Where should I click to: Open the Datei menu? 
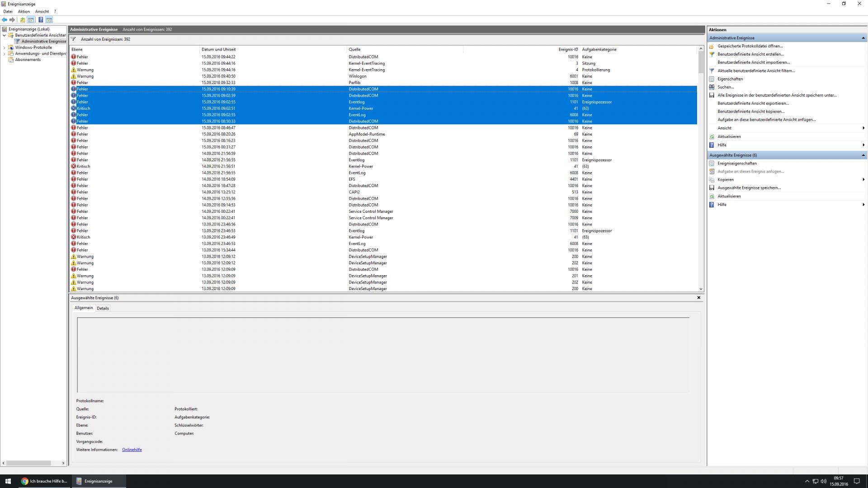[x=8, y=11]
